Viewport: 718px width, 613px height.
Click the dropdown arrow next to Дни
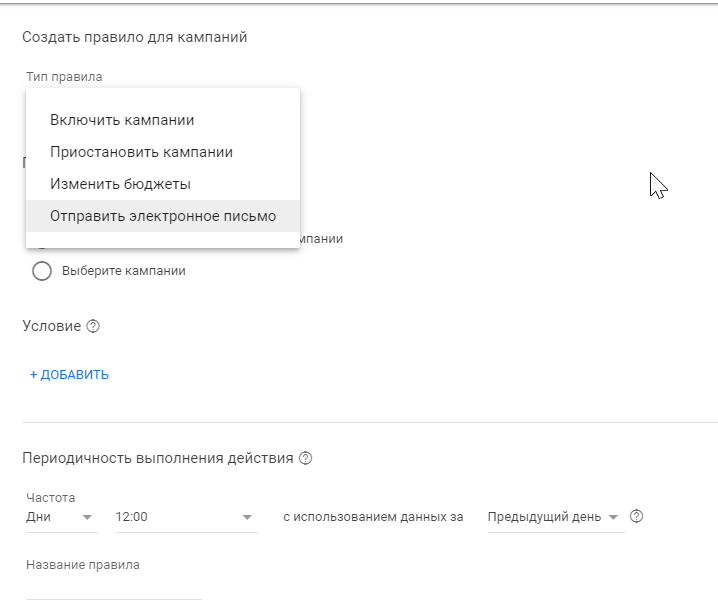87,517
